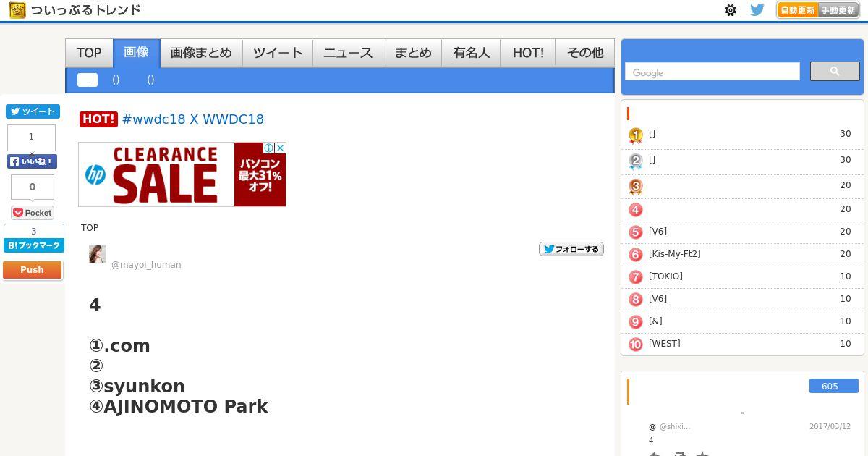Click the silver rank 2 medal icon

[x=636, y=161]
